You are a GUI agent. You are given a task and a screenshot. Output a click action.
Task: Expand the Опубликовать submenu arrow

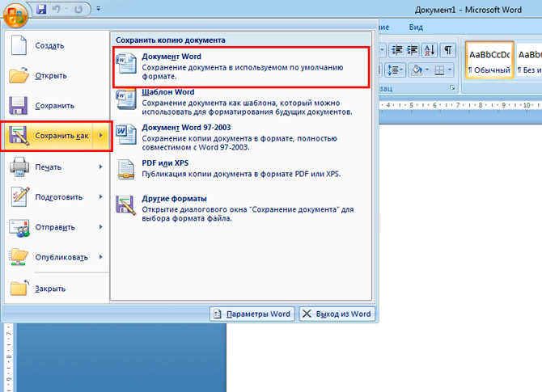pyautogui.click(x=100, y=257)
